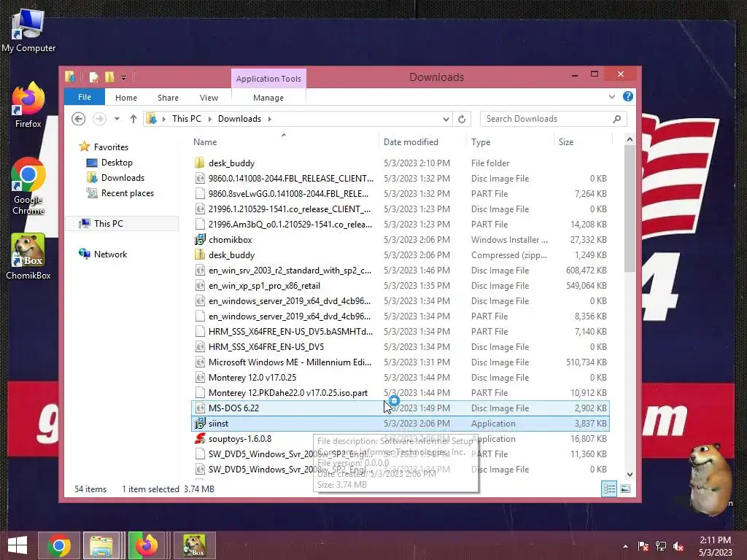The image size is (747, 560).
Task: Click the New folder quick access icon
Action: 109,77
